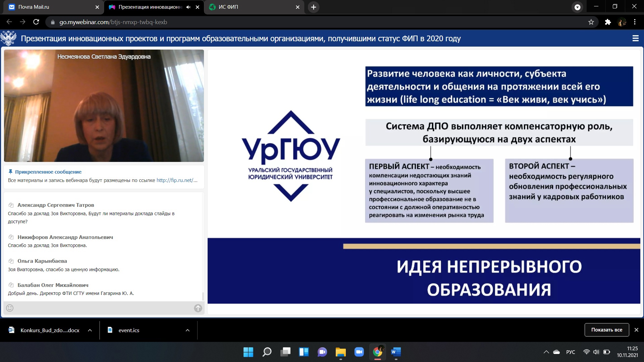
Task: Click author name Ольга Карынбаева
Action: pos(42,261)
